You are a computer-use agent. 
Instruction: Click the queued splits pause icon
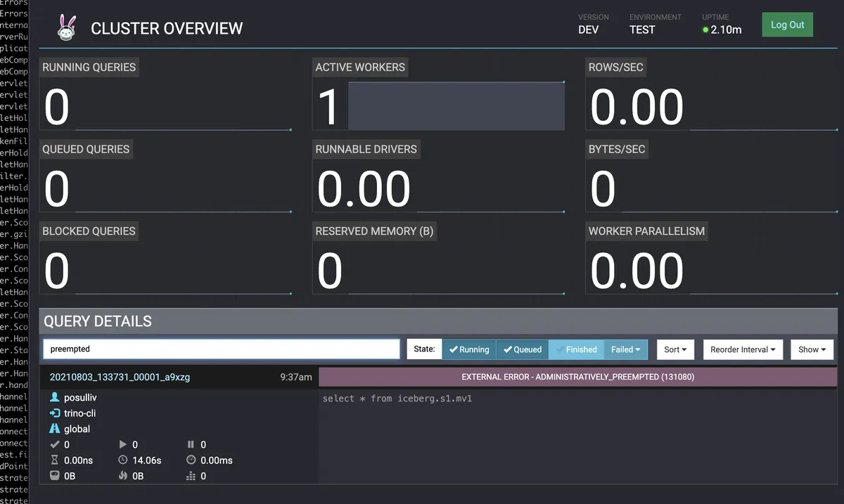191,445
